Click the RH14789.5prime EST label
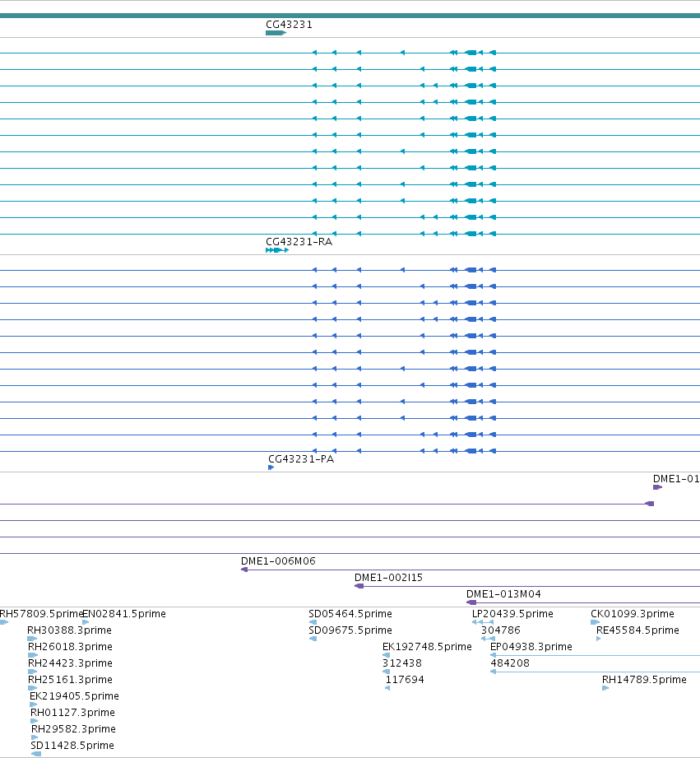 tap(644, 680)
